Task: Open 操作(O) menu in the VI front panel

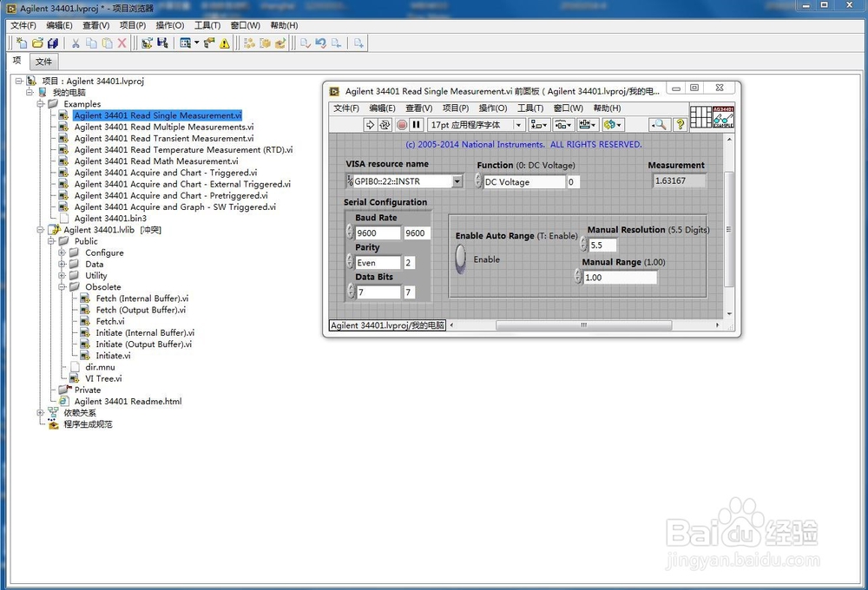Action: coord(493,108)
